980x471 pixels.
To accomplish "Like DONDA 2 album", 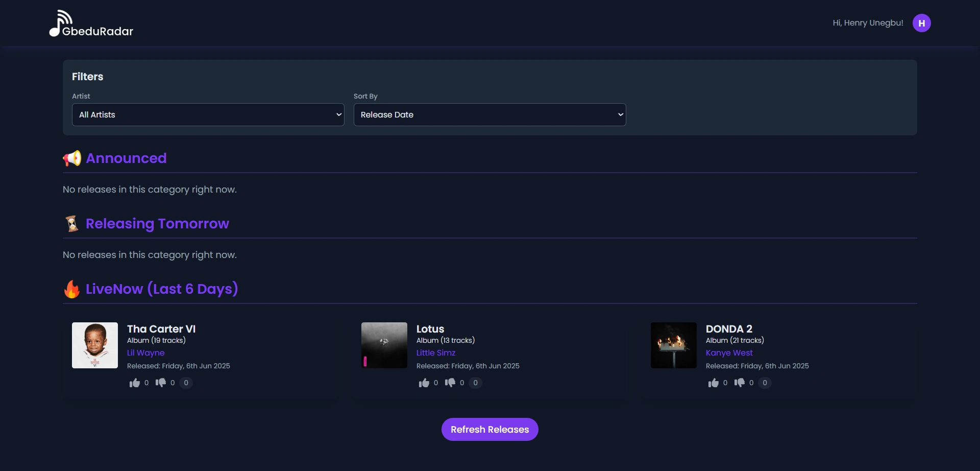I will click(x=714, y=383).
